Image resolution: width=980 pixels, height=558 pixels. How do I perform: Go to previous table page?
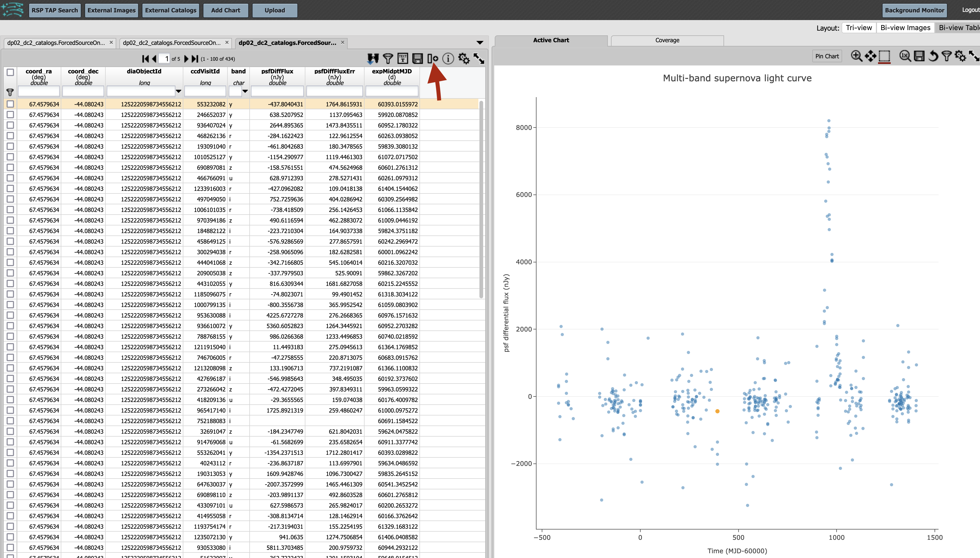(154, 59)
